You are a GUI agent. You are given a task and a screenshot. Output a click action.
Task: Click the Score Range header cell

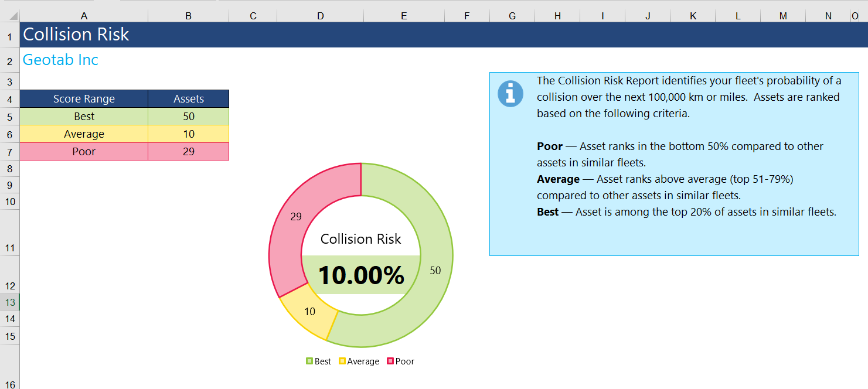point(84,98)
